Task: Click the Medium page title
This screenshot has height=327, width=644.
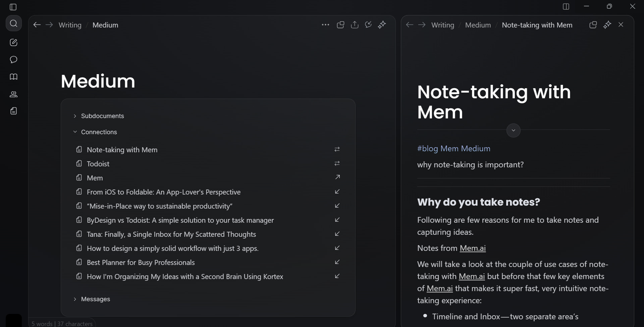Action: (98, 81)
